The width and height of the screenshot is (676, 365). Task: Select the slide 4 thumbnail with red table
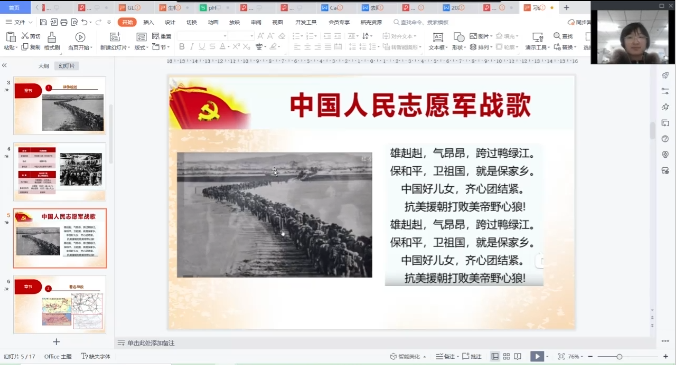point(60,172)
